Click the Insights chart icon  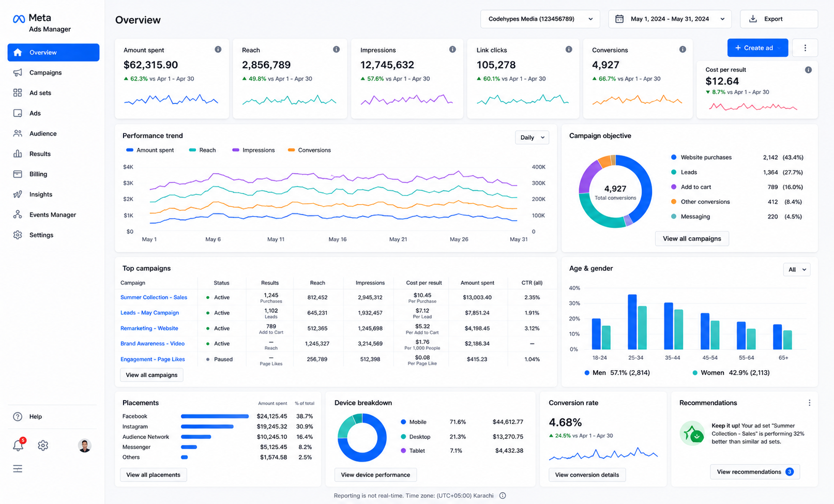[x=18, y=194]
